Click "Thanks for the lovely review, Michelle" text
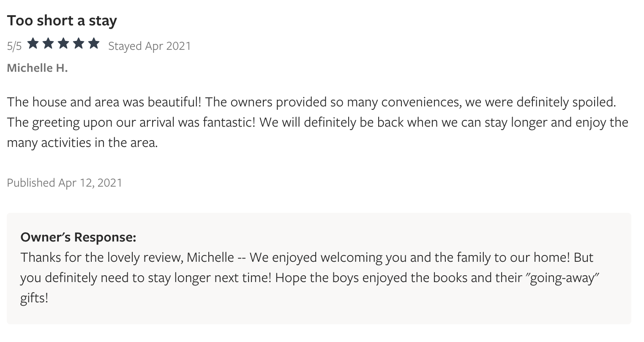 (127, 257)
